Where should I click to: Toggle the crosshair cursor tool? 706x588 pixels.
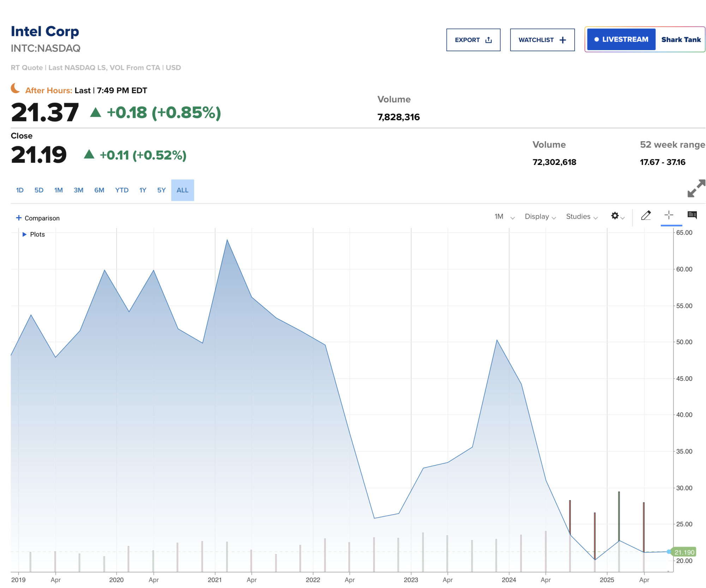point(669,215)
